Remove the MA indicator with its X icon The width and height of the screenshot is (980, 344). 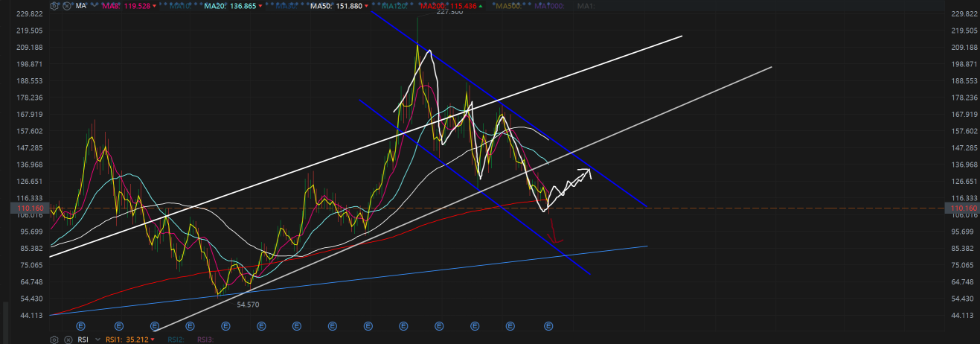pos(66,6)
